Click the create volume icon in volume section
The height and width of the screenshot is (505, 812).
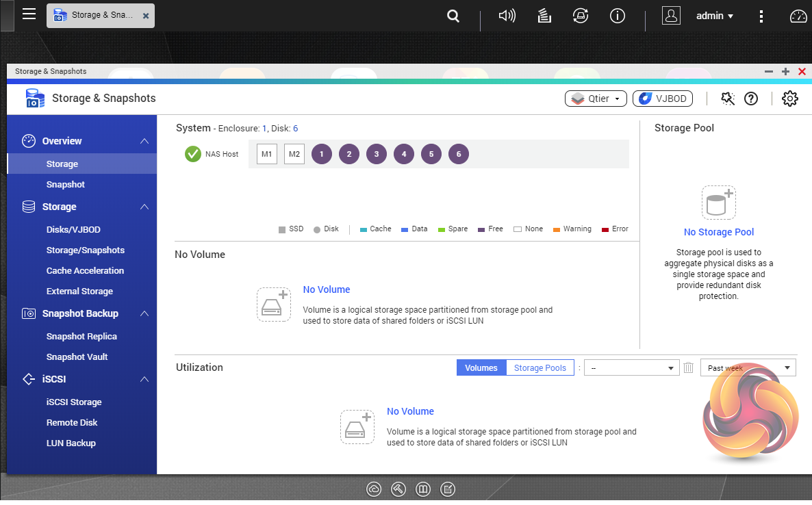click(x=274, y=305)
